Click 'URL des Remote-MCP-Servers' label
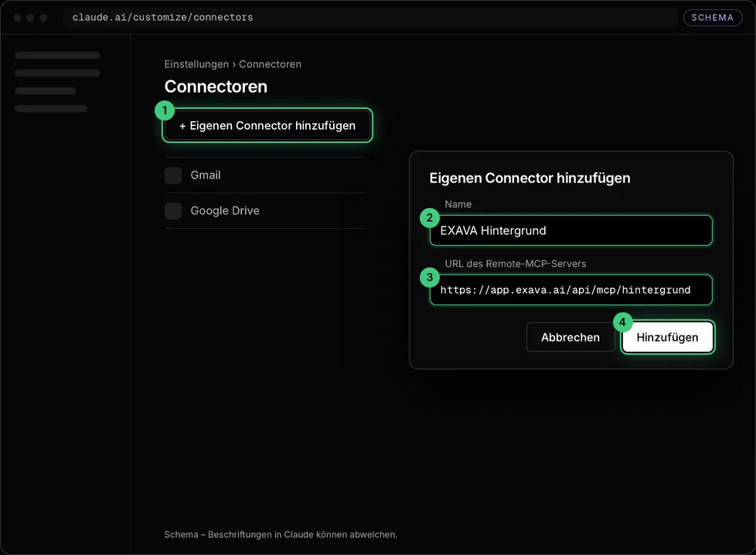756x555 pixels. tap(516, 264)
